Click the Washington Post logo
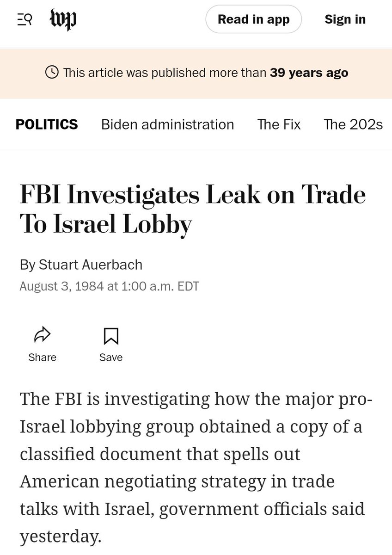This screenshot has width=392, height=555. (63, 20)
